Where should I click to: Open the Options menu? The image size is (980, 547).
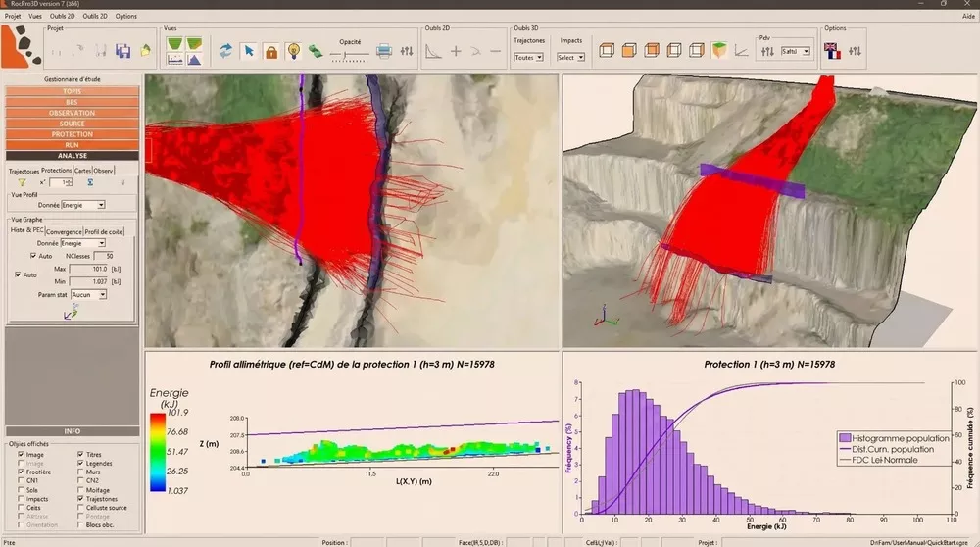click(x=125, y=17)
